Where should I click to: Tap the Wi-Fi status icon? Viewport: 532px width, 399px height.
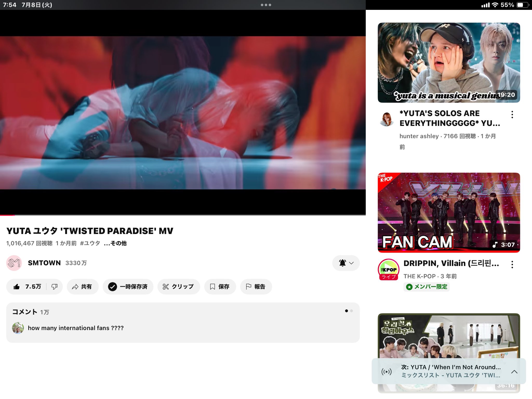point(495,5)
